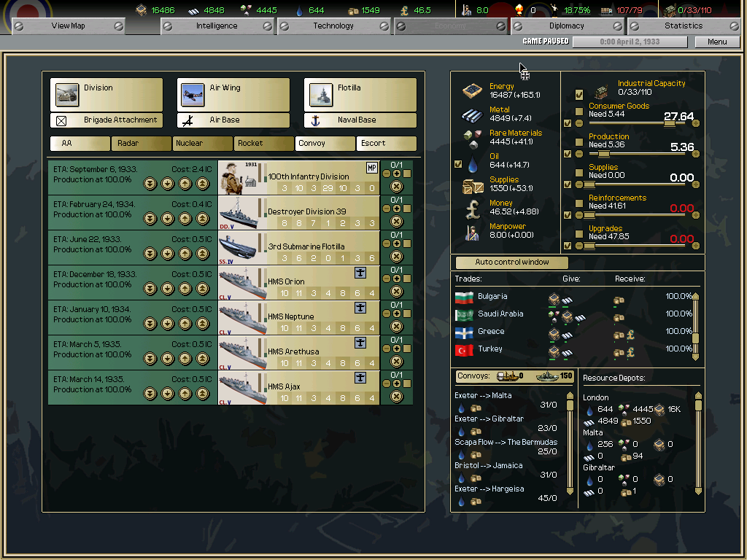The width and height of the screenshot is (747, 560).
Task: Move Destroyer Division 39 to top priority
Action: (203, 218)
